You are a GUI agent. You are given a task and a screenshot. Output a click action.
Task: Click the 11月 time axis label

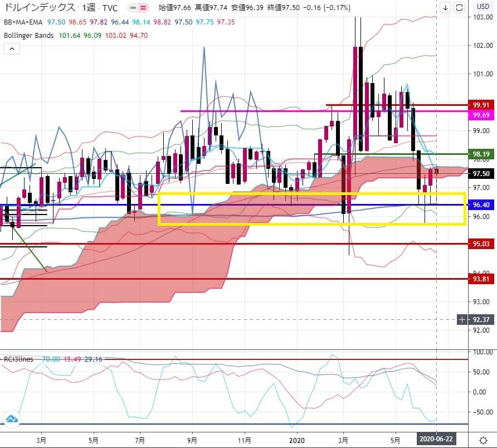coord(245,440)
